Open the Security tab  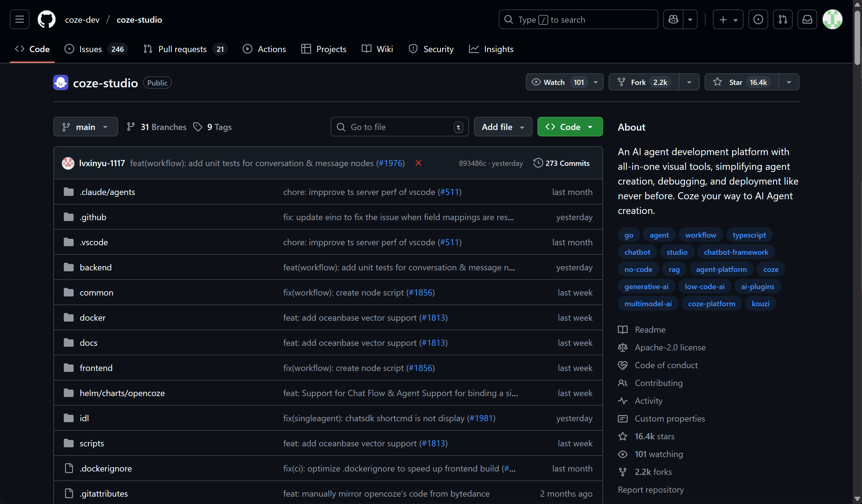(x=431, y=49)
